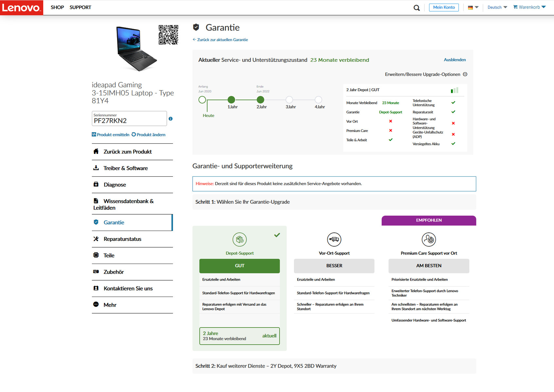Open the SUPPORT menu
554x392 pixels.
click(x=80, y=7)
